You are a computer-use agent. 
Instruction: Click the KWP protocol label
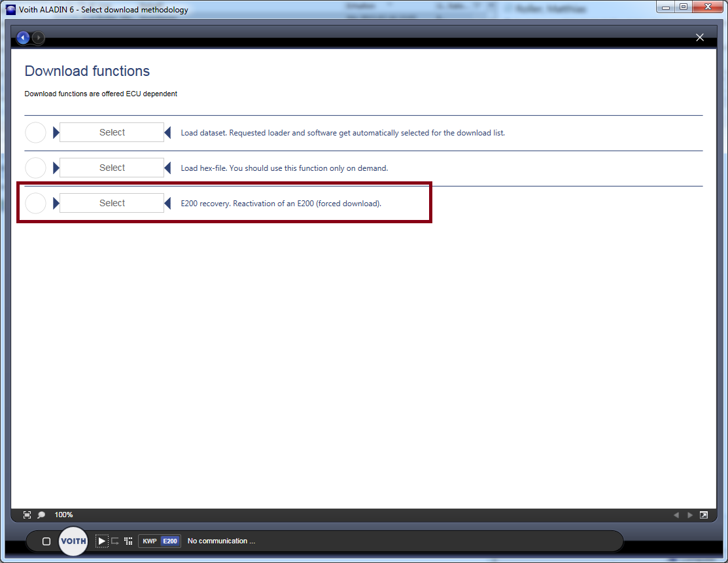[150, 541]
